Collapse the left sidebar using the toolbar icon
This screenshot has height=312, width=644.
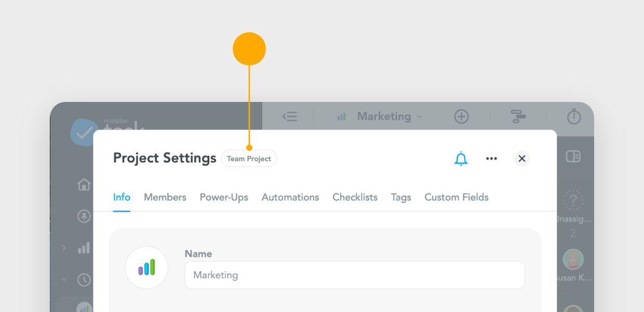click(x=290, y=116)
